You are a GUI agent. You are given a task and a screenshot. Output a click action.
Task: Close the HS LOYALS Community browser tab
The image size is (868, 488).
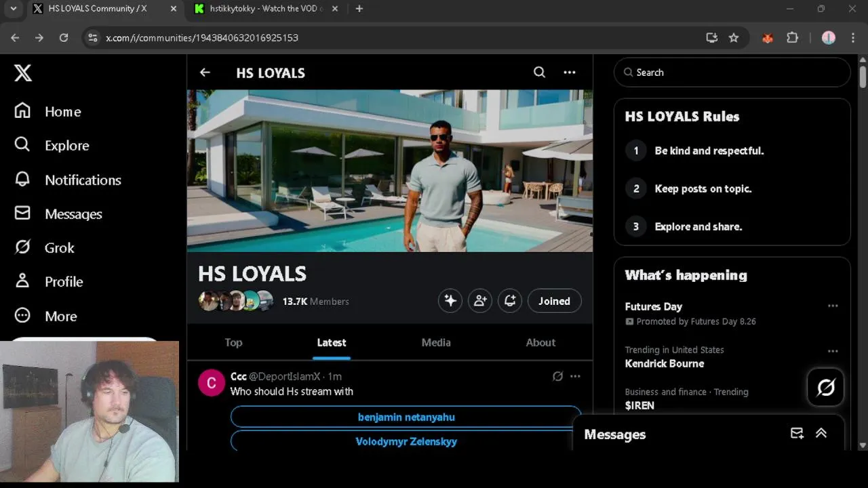tap(174, 9)
